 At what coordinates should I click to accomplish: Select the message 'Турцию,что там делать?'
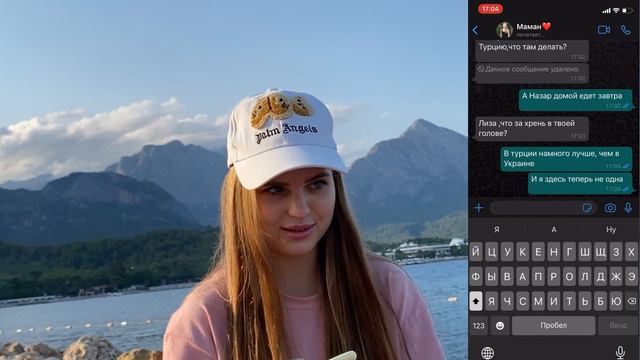coord(532,51)
